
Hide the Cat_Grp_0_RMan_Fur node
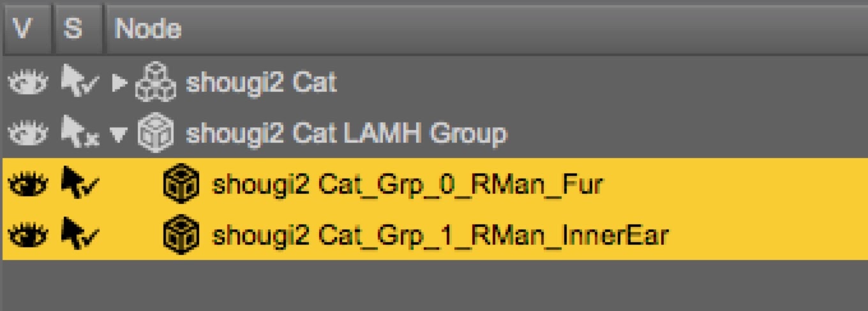[27, 184]
